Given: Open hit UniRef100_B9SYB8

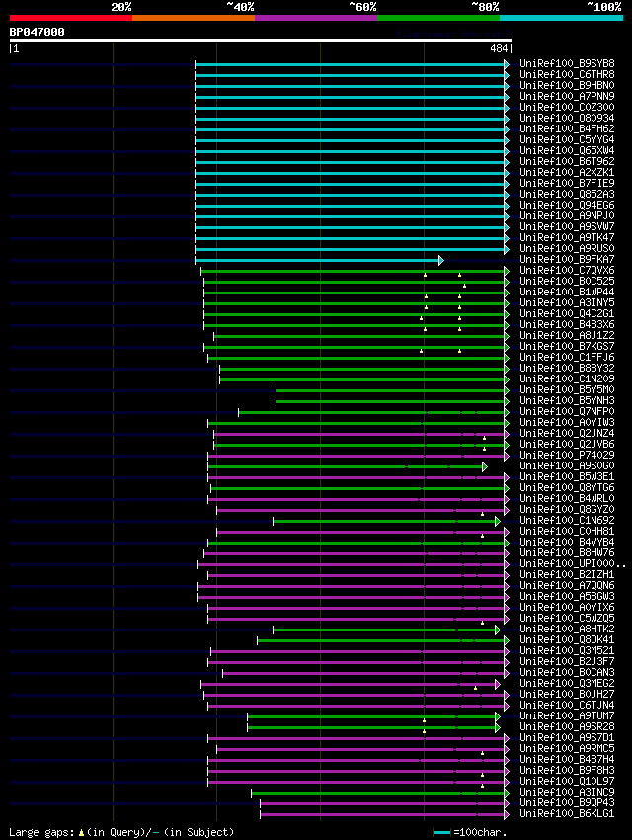Looking at the screenshot, I should (567, 63).
